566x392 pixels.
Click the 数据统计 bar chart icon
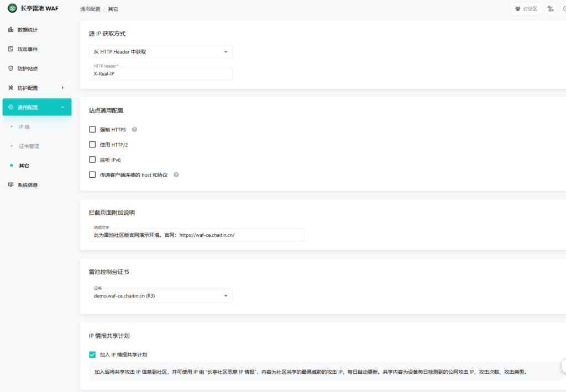click(x=11, y=30)
